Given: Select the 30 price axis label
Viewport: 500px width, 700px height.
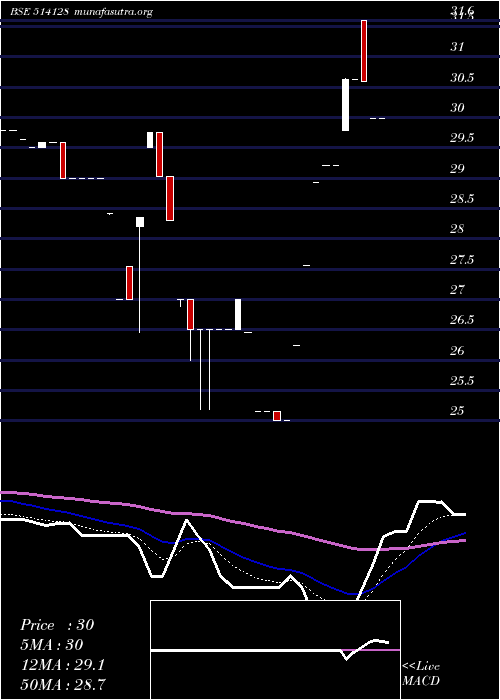Looking at the screenshot, I should coord(458,108).
